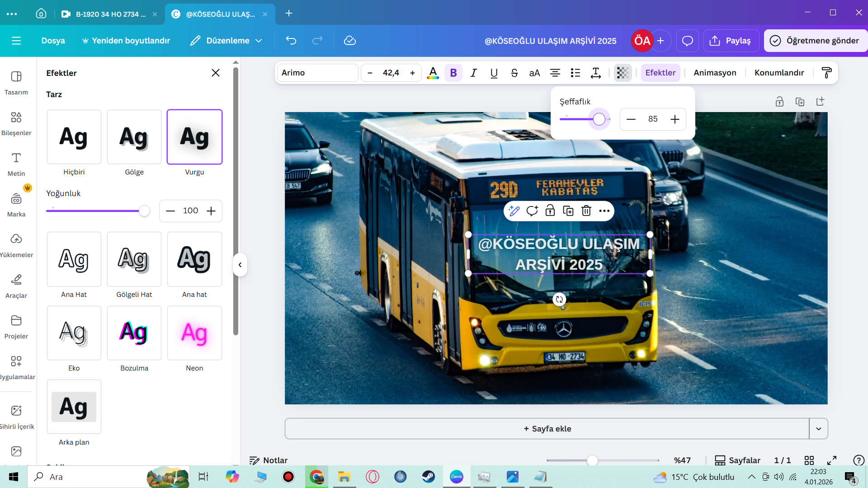The height and width of the screenshot is (488, 868).
Task: Open the Dosya menu
Action: click(53, 41)
